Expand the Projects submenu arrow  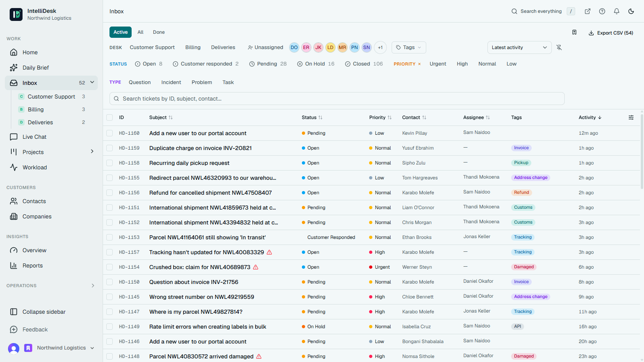click(x=92, y=152)
